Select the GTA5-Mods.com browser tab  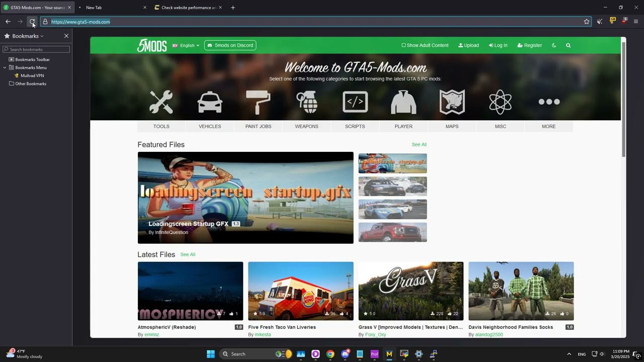coord(37,8)
